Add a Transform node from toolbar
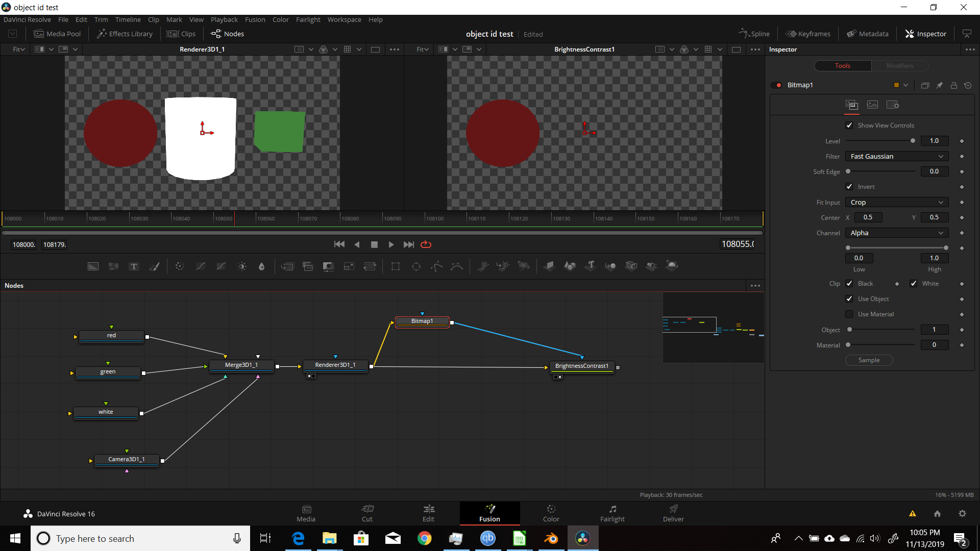The image size is (980, 551). (370, 266)
